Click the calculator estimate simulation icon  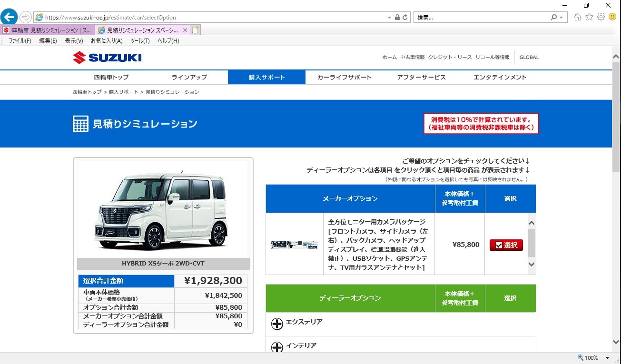tap(80, 124)
